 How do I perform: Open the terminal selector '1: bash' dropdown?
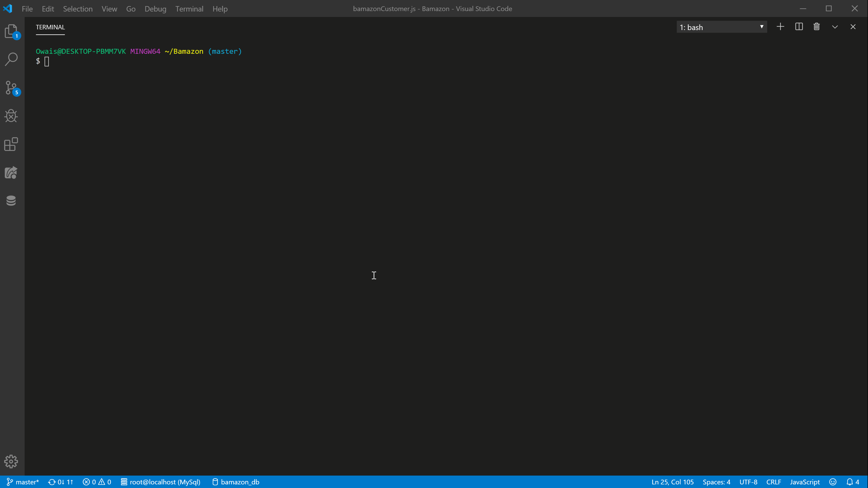pos(722,27)
